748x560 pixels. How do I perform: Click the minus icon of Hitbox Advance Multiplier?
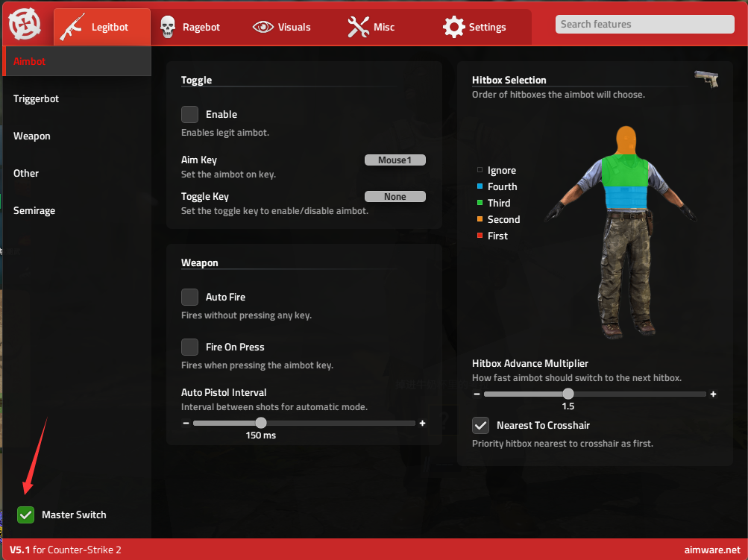click(x=477, y=394)
